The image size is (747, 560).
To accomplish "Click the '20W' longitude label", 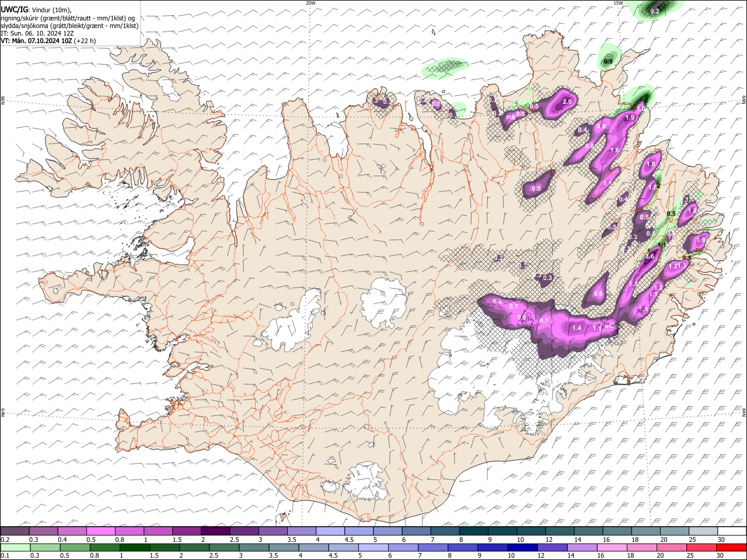I will [x=310, y=3].
